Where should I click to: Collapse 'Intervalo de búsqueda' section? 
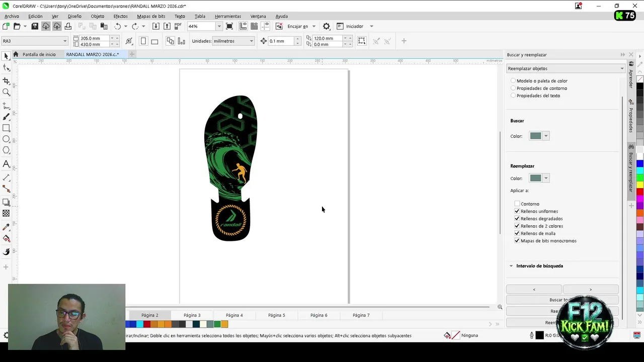[511, 266]
